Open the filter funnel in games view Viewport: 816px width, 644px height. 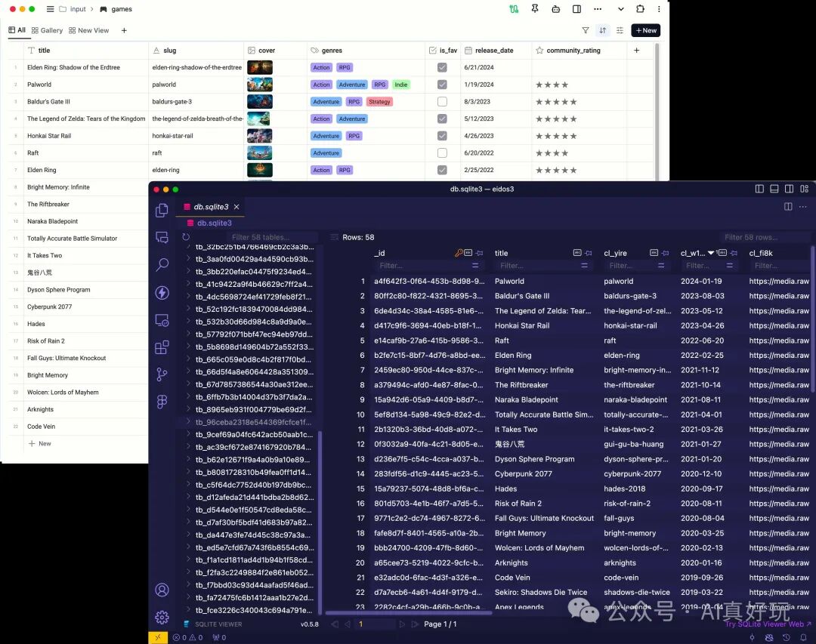[x=586, y=30]
